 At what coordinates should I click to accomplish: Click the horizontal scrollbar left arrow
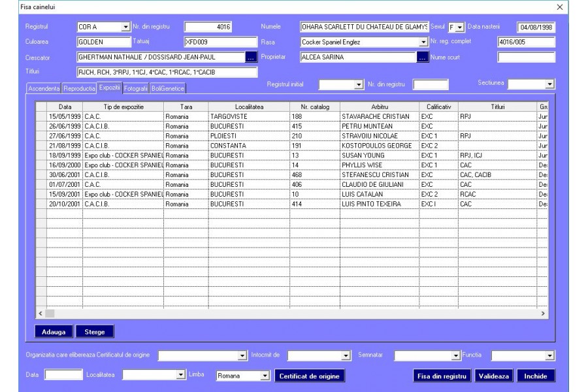[x=41, y=314]
